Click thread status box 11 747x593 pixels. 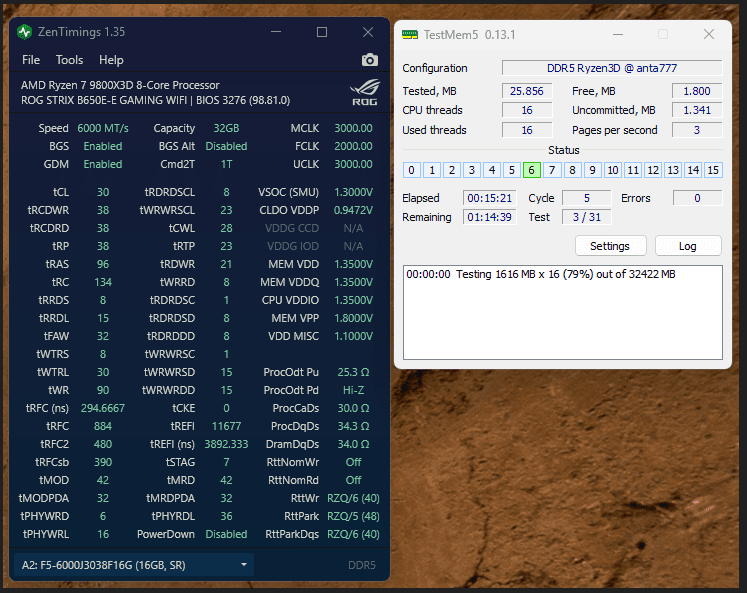[633, 170]
